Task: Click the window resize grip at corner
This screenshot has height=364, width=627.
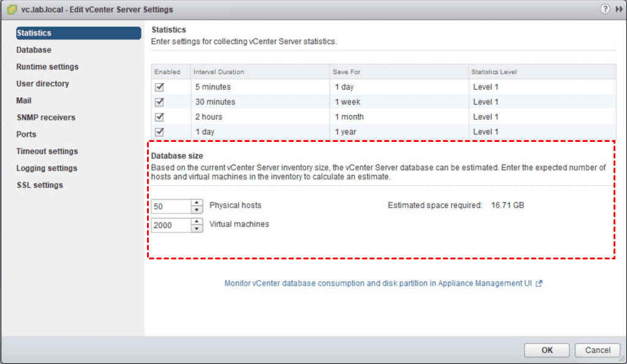Action: coord(622,360)
